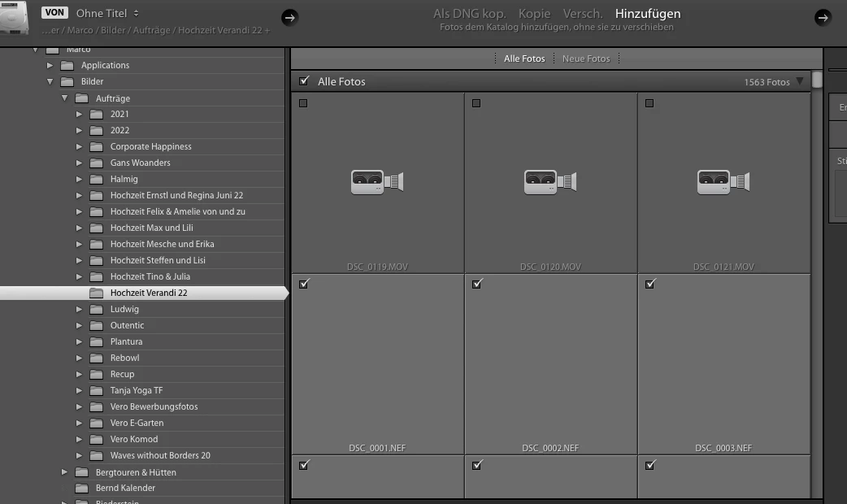Viewport: 847px width, 504px height.
Task: Uncheck the box for DSC_0003.NEF
Action: click(649, 284)
